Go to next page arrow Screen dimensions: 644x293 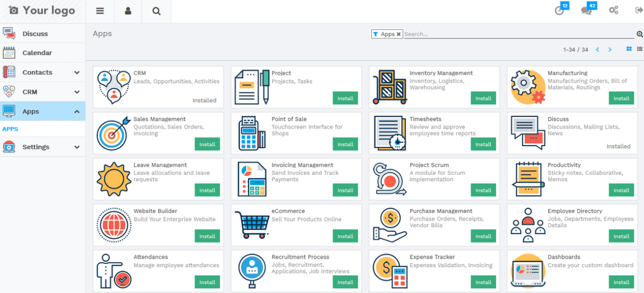[x=610, y=49]
